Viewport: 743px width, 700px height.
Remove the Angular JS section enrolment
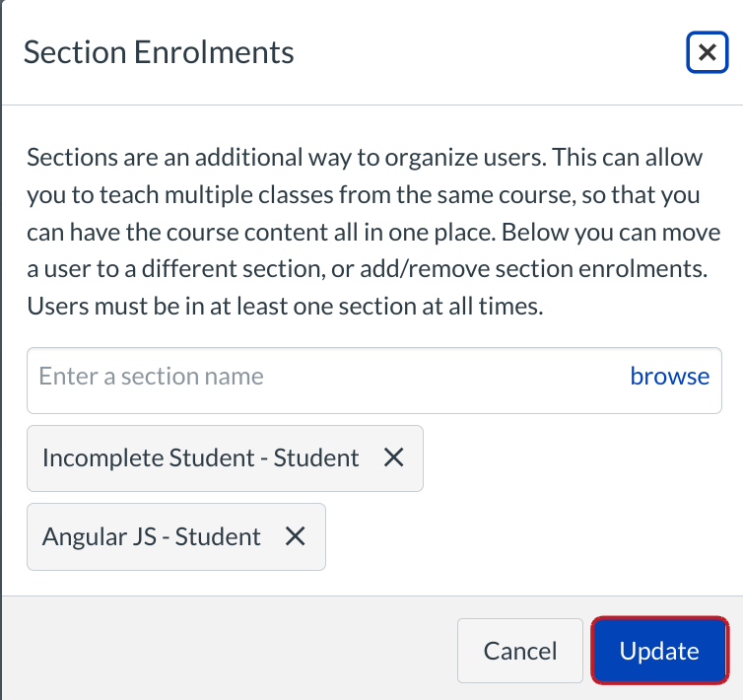[295, 536]
